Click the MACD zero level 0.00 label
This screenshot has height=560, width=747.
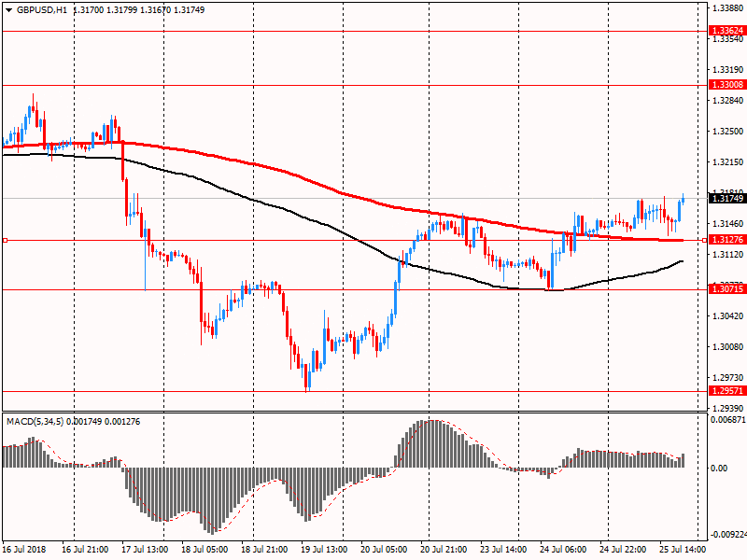(719, 469)
